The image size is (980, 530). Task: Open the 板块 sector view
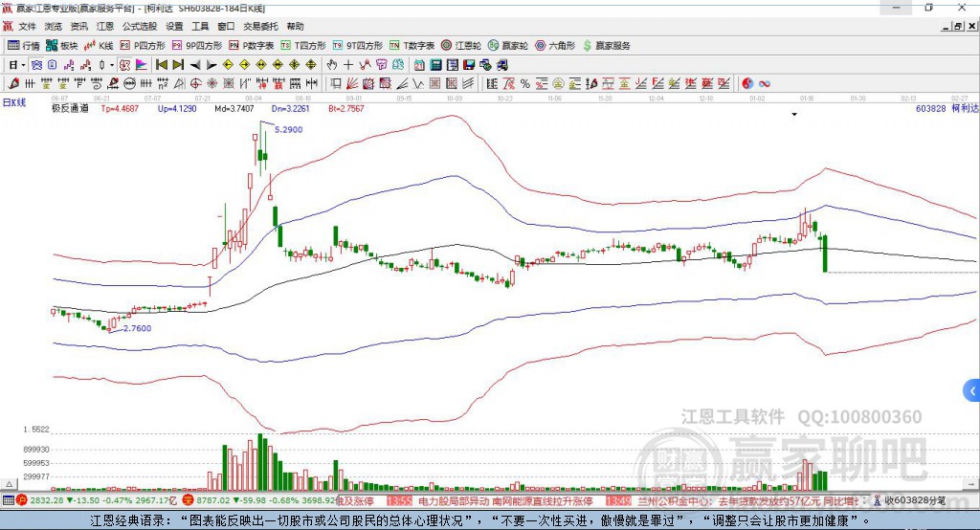pyautogui.click(x=61, y=46)
